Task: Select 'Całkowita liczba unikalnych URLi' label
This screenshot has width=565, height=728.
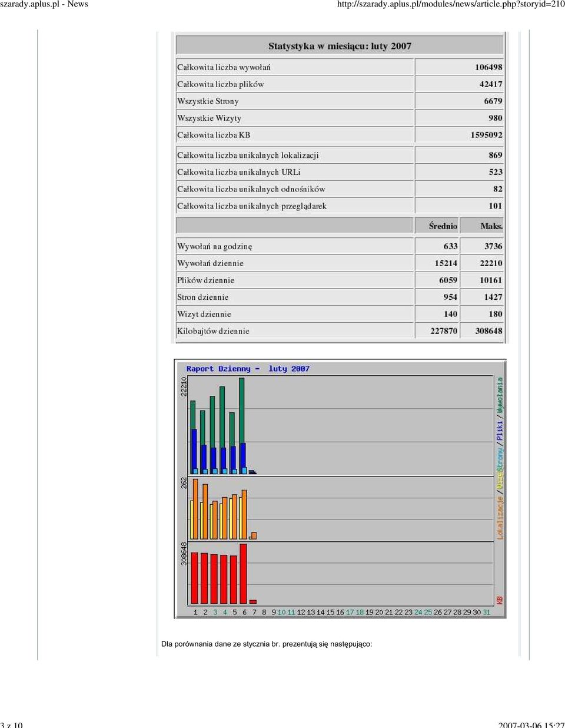Action: click(x=239, y=172)
